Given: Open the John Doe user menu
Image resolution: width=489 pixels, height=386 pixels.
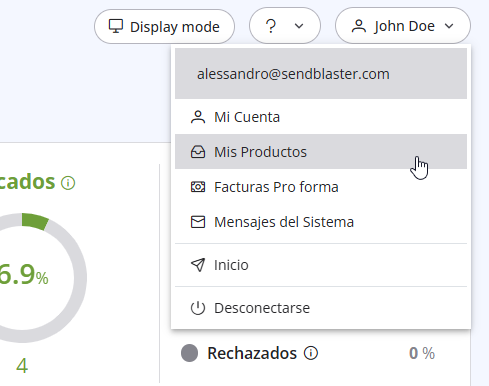Looking at the screenshot, I should [x=403, y=26].
